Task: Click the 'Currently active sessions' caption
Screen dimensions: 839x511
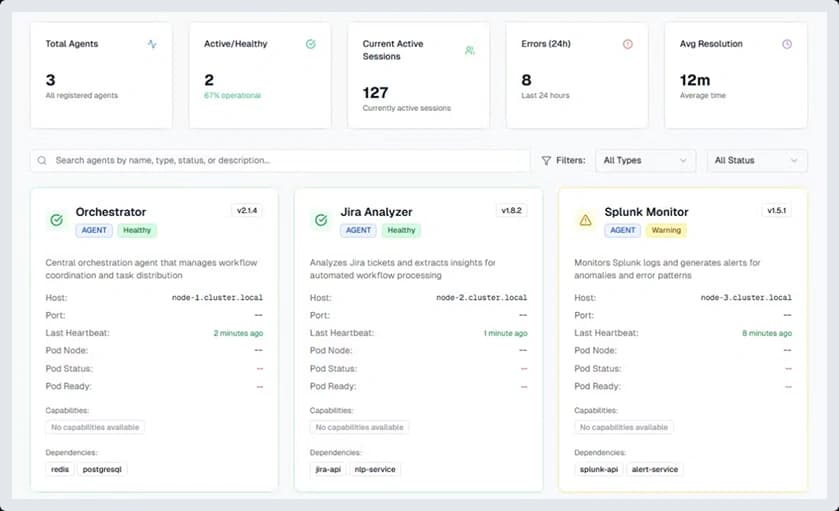Action: [x=407, y=109]
